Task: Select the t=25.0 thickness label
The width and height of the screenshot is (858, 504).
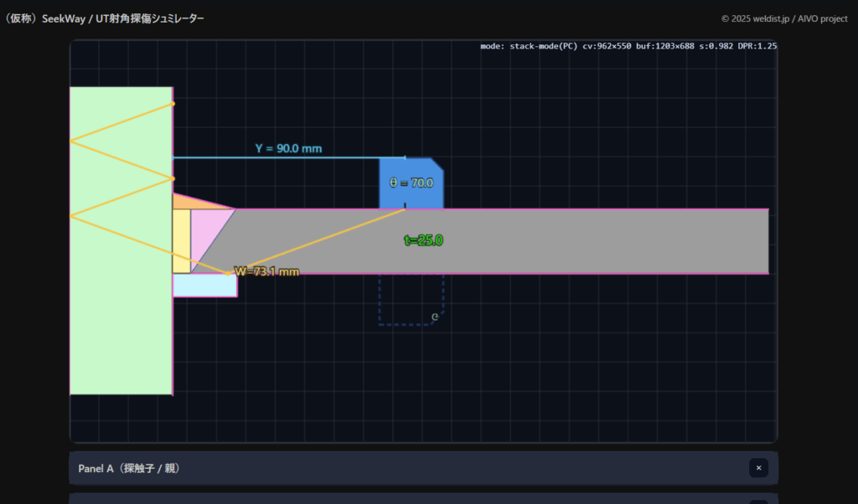Action: point(423,240)
